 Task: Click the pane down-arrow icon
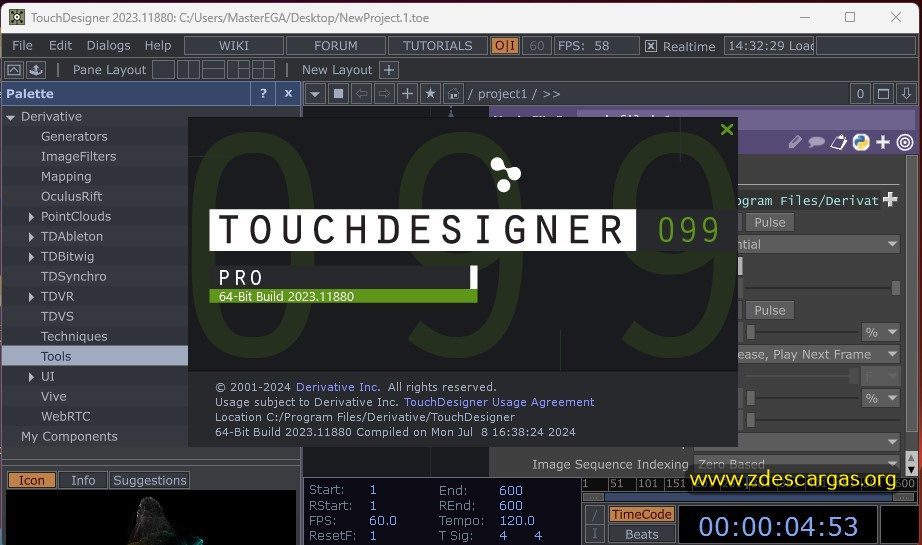[x=906, y=94]
